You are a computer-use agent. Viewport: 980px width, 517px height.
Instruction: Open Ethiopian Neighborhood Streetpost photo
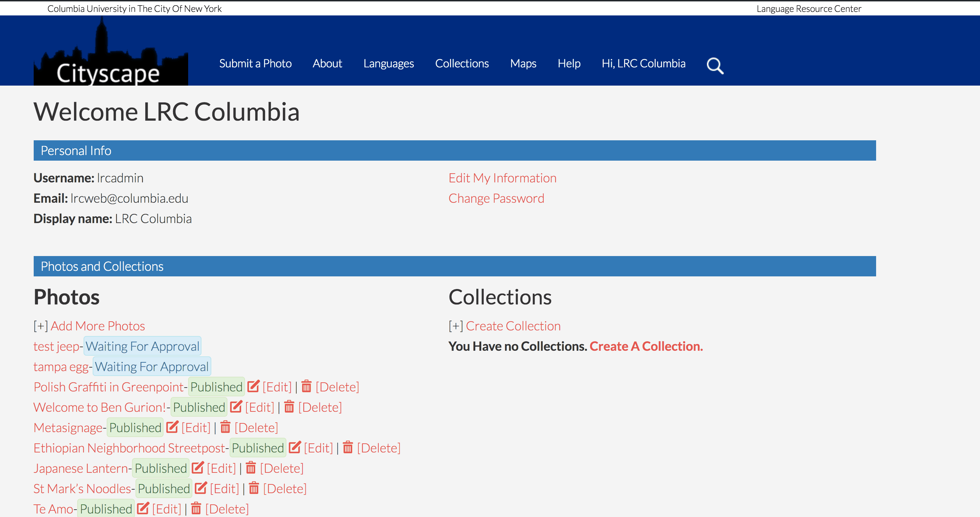[x=130, y=448]
